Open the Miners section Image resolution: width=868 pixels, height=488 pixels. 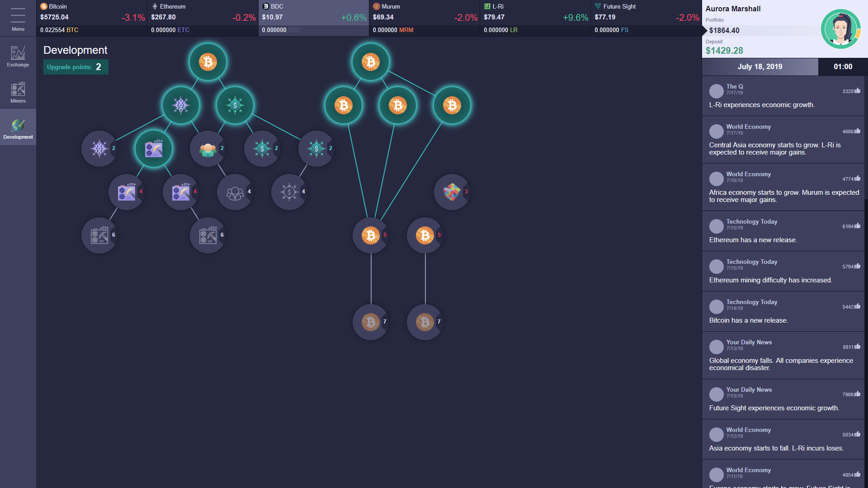[18, 93]
